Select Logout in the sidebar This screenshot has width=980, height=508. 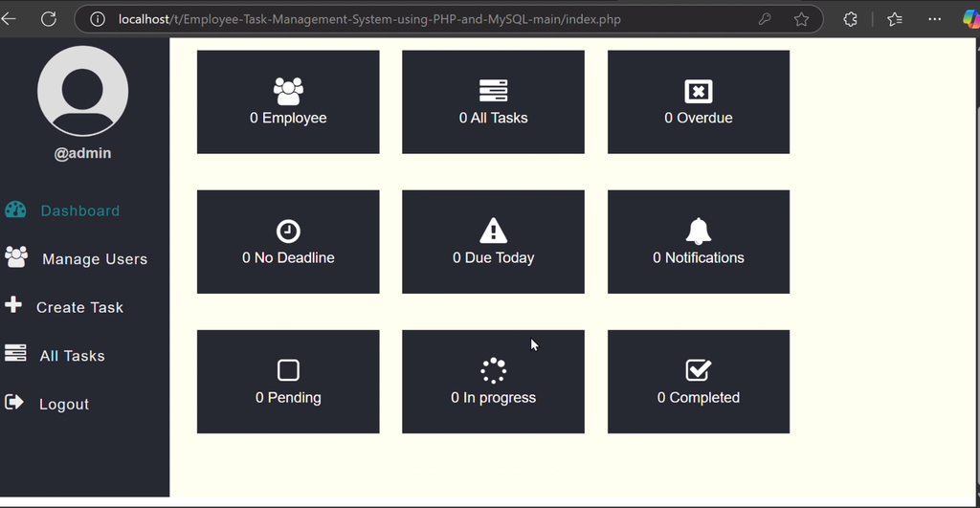(64, 405)
